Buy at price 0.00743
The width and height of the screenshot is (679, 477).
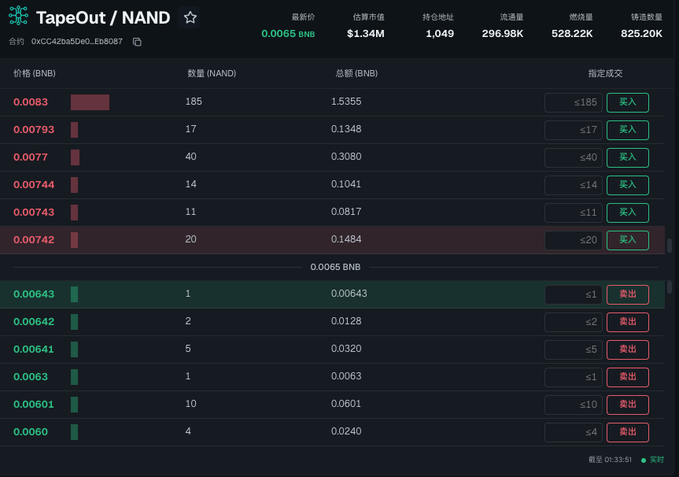627,213
